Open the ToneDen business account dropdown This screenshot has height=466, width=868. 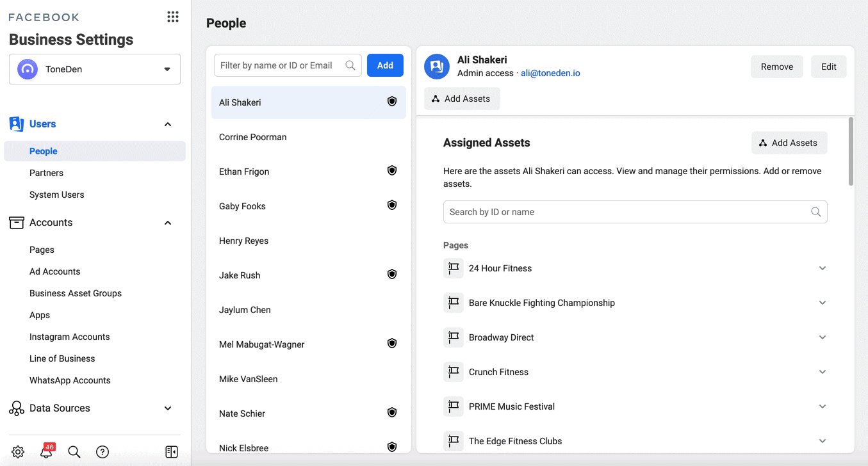click(x=95, y=69)
